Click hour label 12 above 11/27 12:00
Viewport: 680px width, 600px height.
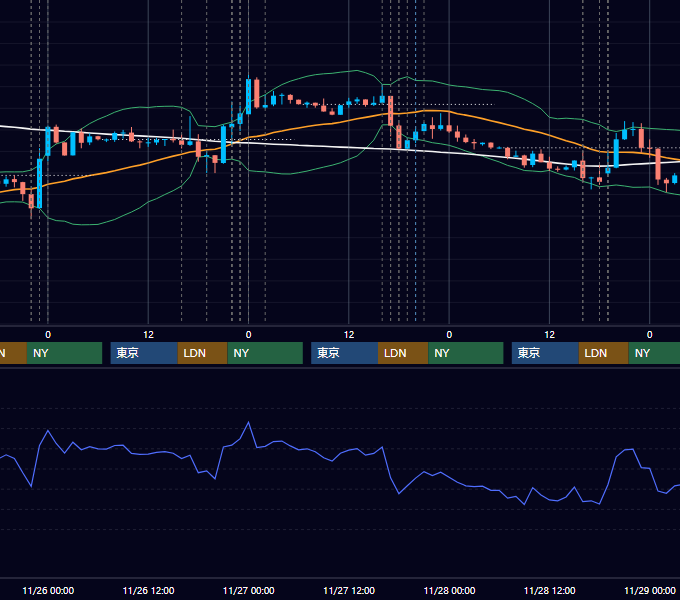pyautogui.click(x=349, y=335)
